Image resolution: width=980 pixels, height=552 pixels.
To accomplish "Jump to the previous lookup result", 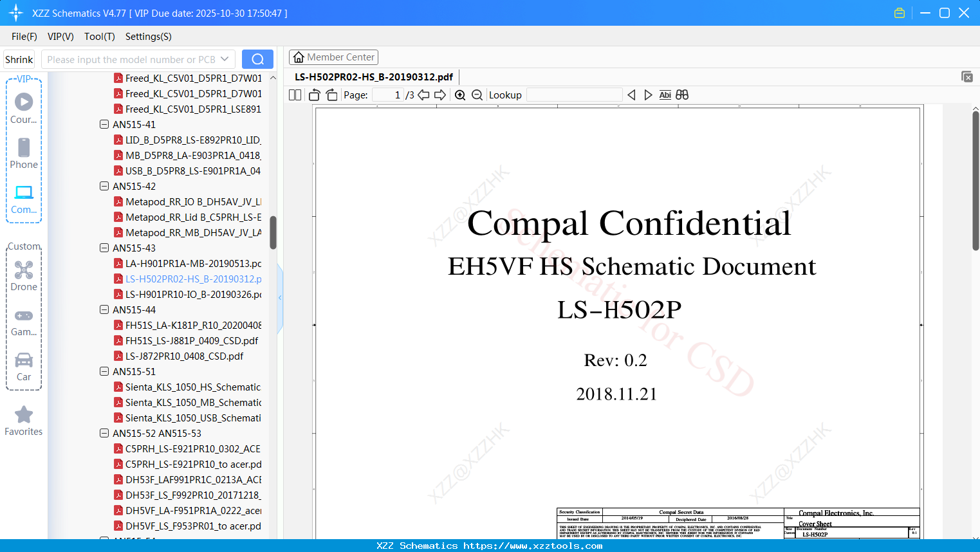I will [631, 95].
